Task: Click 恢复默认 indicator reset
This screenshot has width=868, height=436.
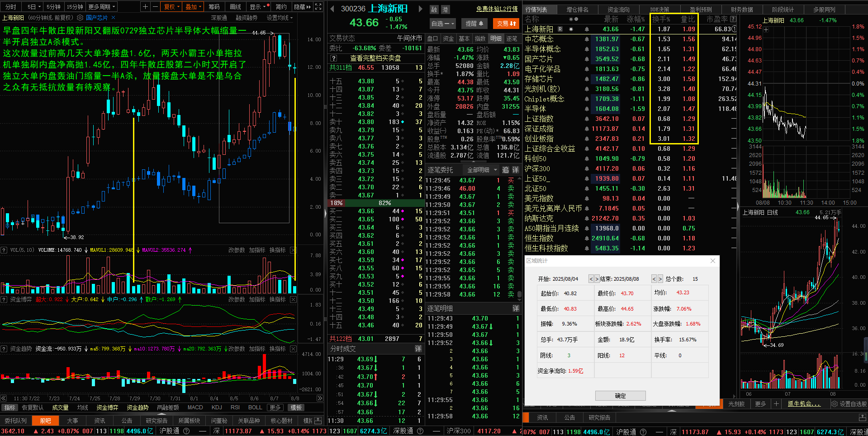Action: (33, 407)
